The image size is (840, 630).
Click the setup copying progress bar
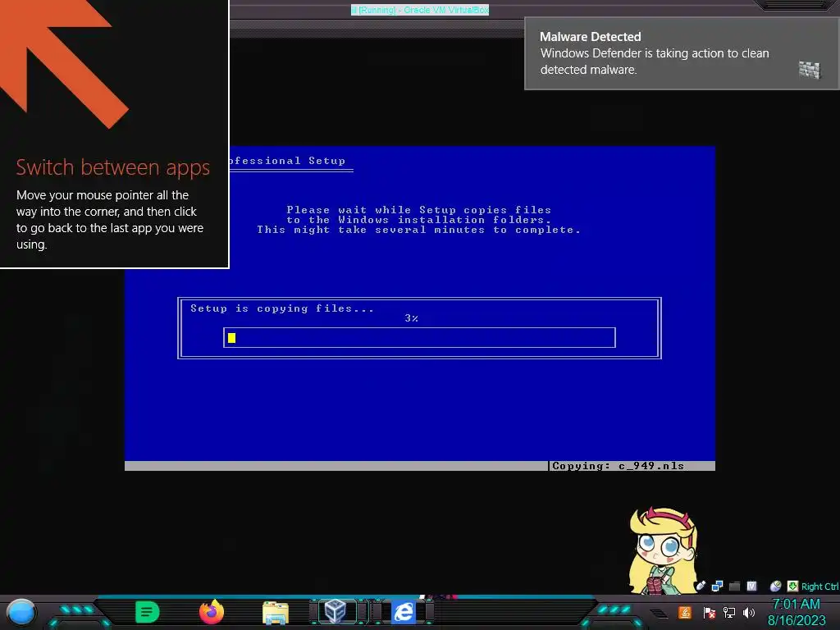click(419, 337)
